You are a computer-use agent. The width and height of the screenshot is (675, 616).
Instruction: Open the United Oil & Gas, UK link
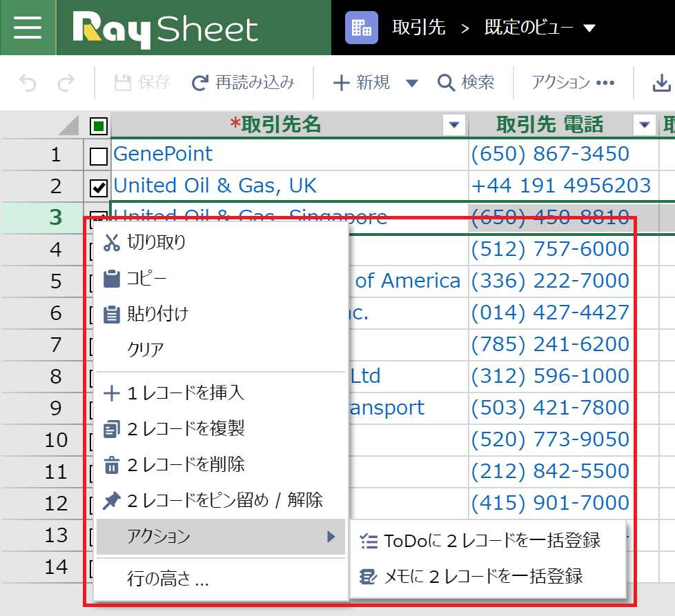coord(215,186)
